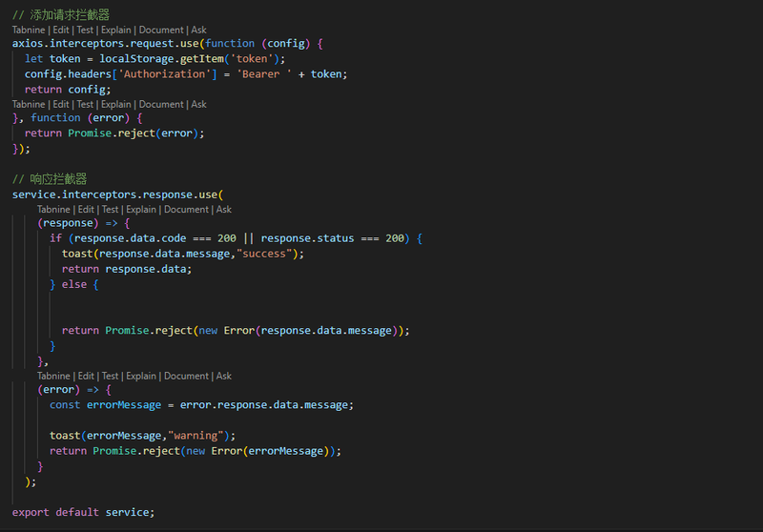Viewport: 763px width, 532px height.
Task: Click the 'return response.data;' line
Action: [127, 270]
